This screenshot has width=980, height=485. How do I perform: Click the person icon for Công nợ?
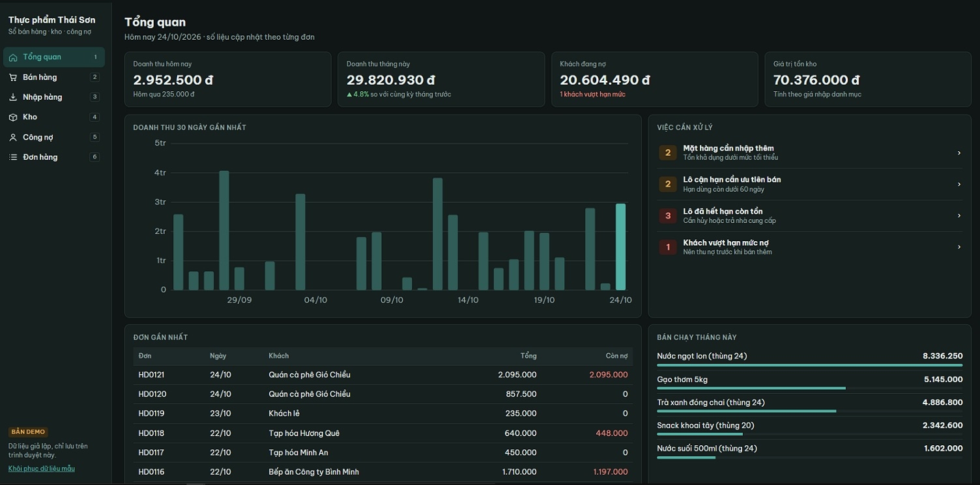pyautogui.click(x=13, y=138)
